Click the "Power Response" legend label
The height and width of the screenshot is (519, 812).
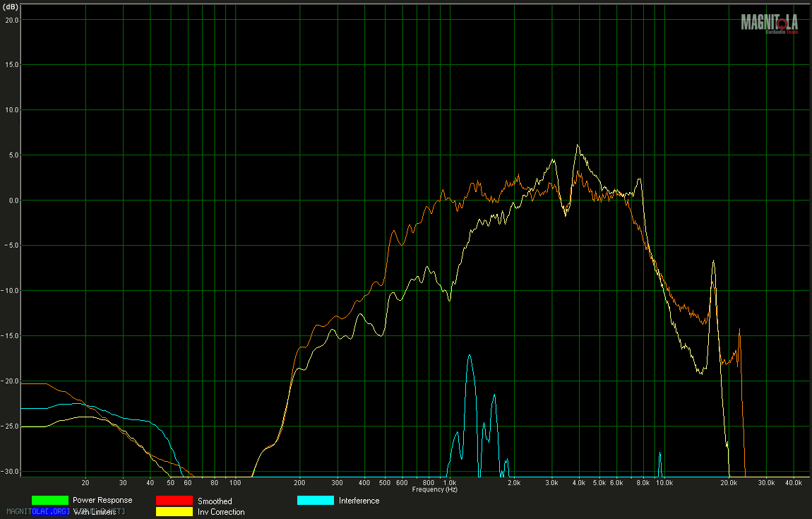tap(102, 501)
